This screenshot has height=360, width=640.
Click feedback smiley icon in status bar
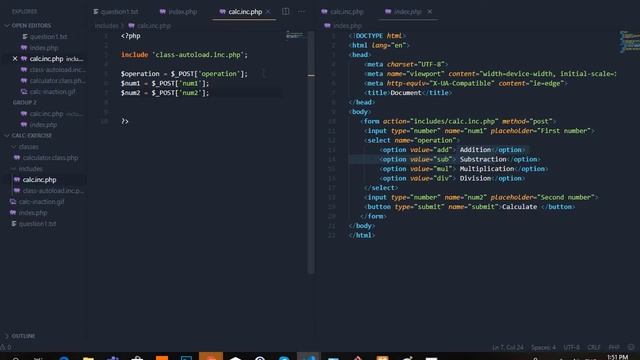click(x=631, y=348)
